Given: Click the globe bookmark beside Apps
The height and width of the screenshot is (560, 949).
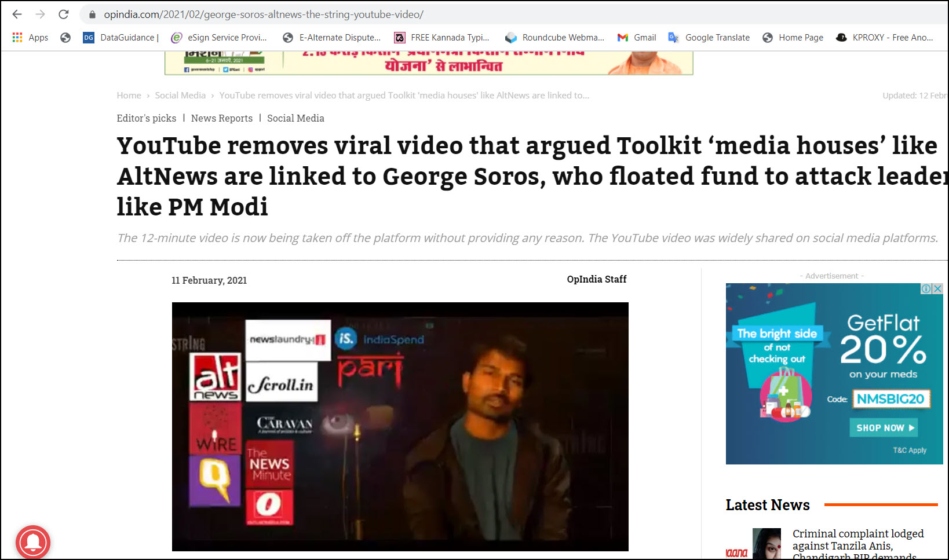Looking at the screenshot, I should click(x=65, y=38).
